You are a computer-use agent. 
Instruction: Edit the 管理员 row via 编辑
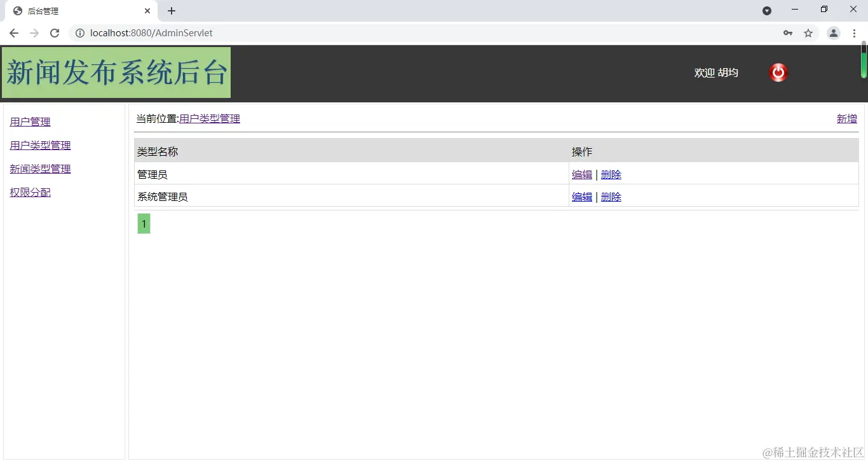(x=582, y=174)
